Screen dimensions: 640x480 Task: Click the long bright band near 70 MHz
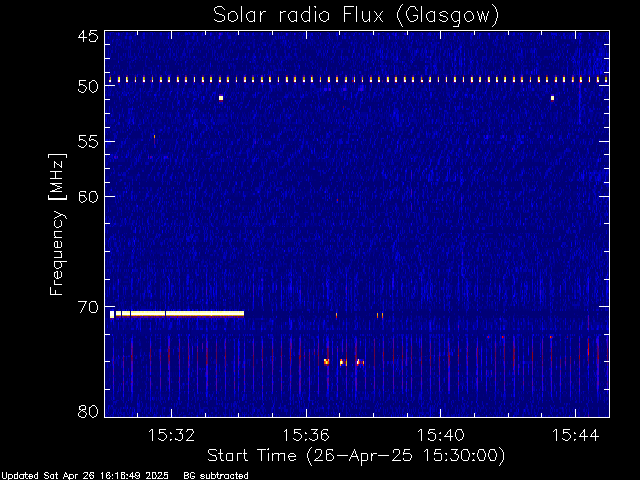(x=177, y=314)
